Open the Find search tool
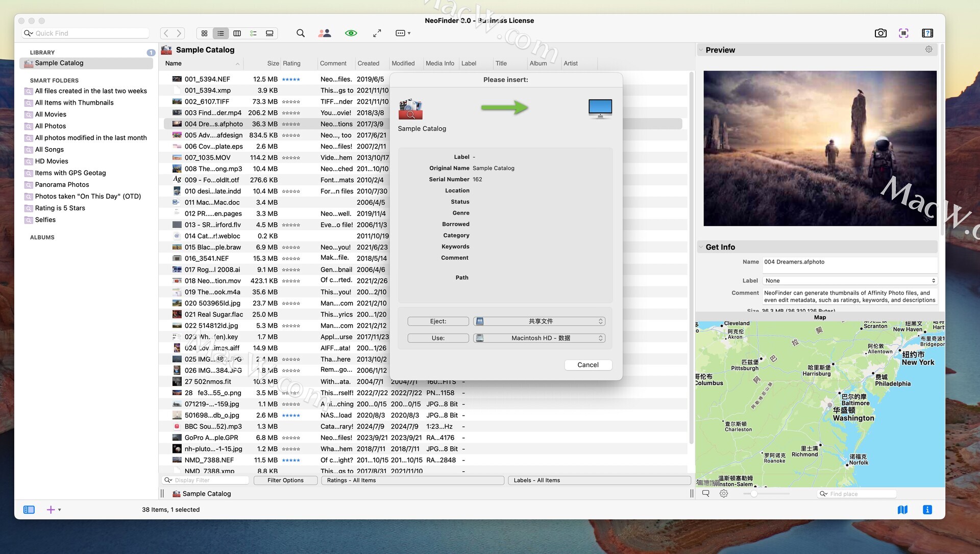 (301, 33)
